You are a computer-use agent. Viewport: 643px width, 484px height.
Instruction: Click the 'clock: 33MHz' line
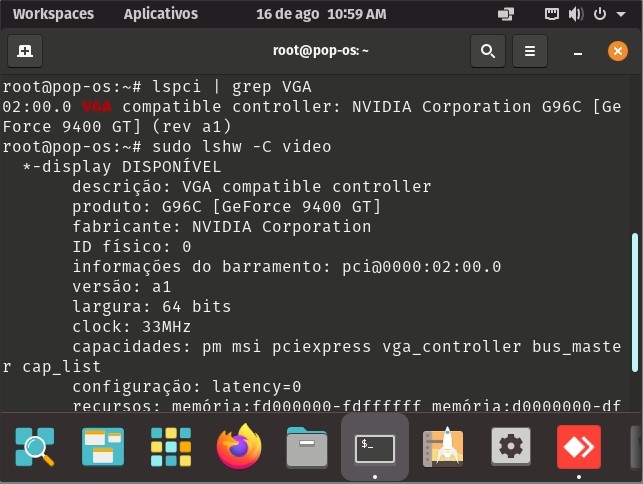coord(132,326)
